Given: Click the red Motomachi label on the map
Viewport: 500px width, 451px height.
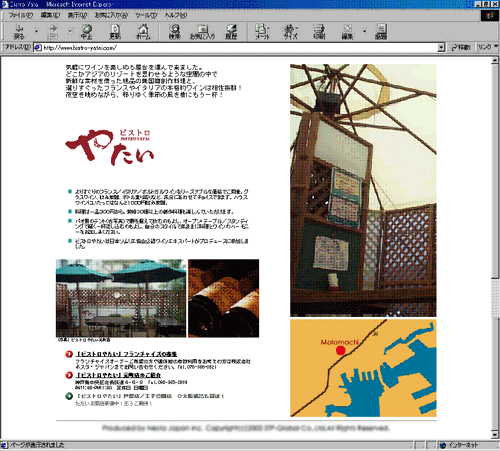Looking at the screenshot, I should click(339, 342).
